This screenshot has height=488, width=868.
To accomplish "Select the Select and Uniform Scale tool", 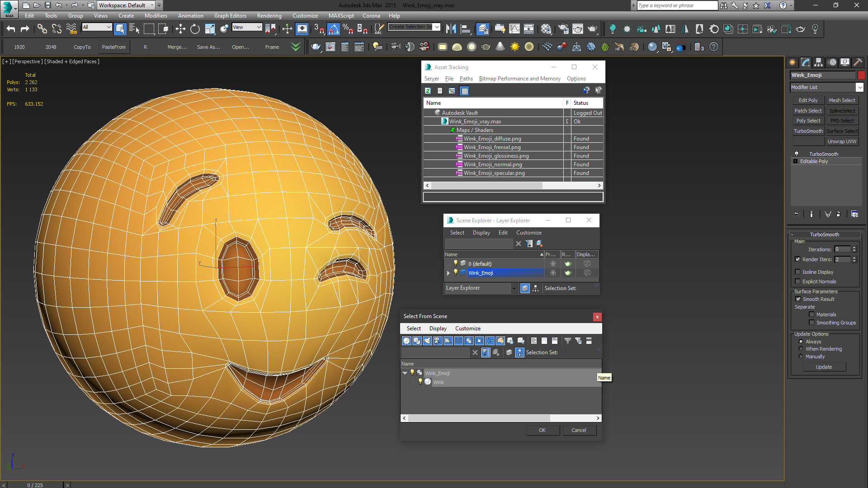I will pos(210,29).
